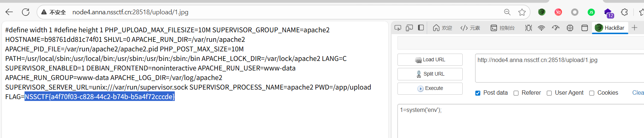The height and width of the screenshot is (138, 644).
Task: Select the HackBar DevTools tab
Action: (610, 28)
